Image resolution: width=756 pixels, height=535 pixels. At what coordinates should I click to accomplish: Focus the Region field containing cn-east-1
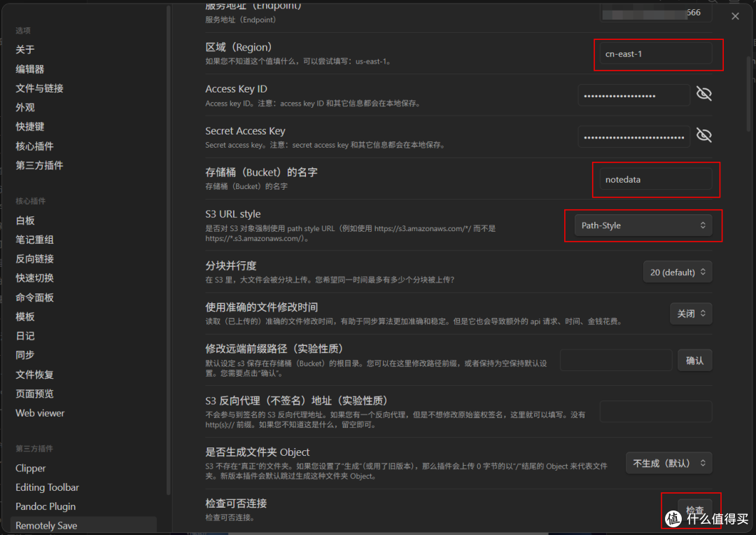click(656, 54)
